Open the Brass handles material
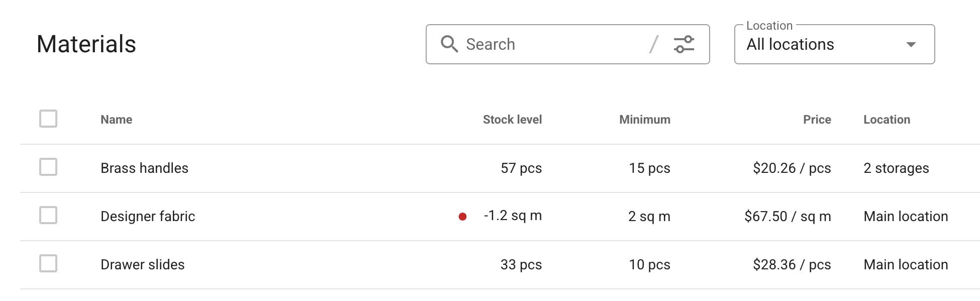The width and height of the screenshot is (980, 301). tap(144, 168)
